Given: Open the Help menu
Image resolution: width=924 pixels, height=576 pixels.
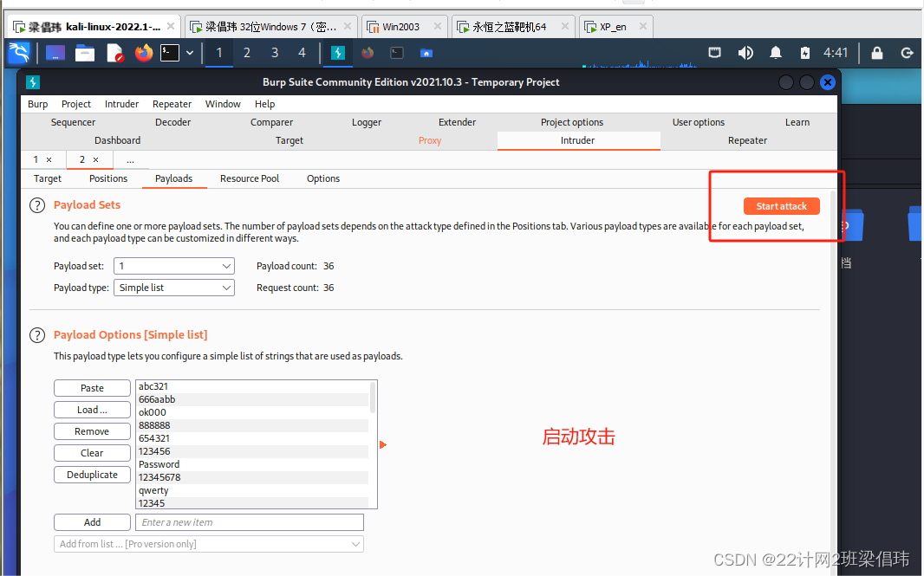Looking at the screenshot, I should (264, 104).
